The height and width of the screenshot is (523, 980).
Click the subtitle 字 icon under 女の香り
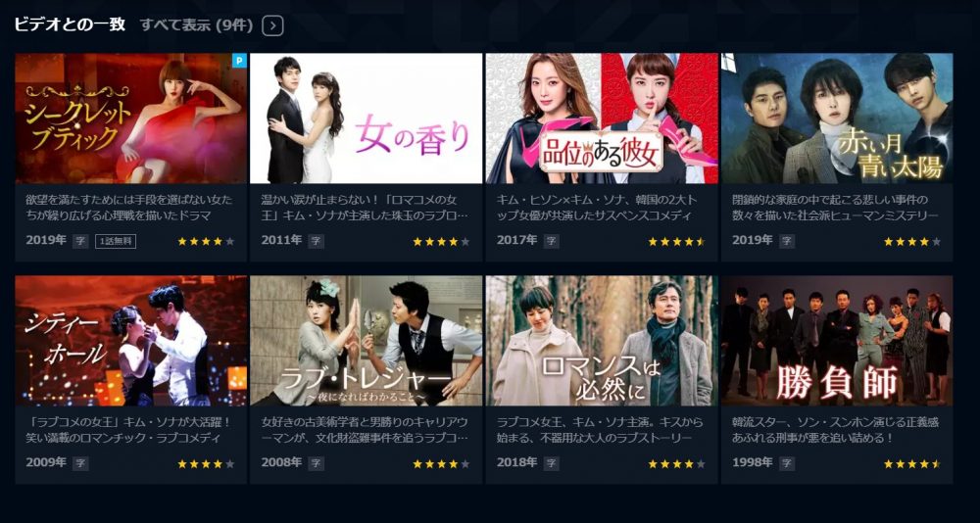(x=316, y=241)
